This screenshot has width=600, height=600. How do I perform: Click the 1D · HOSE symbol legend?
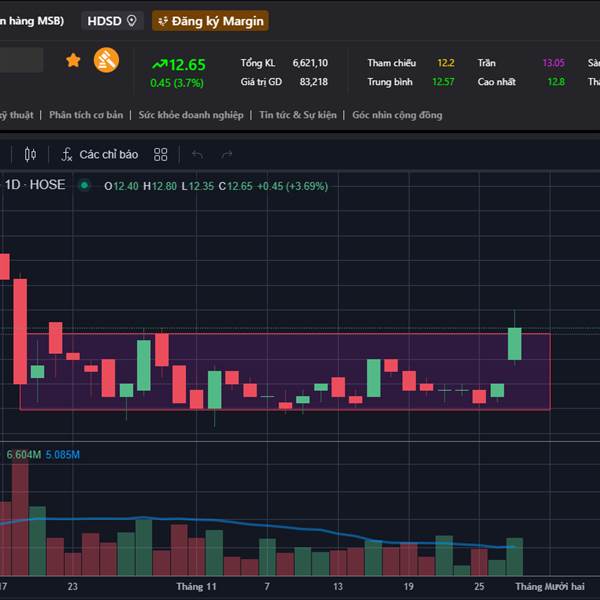click(x=35, y=185)
